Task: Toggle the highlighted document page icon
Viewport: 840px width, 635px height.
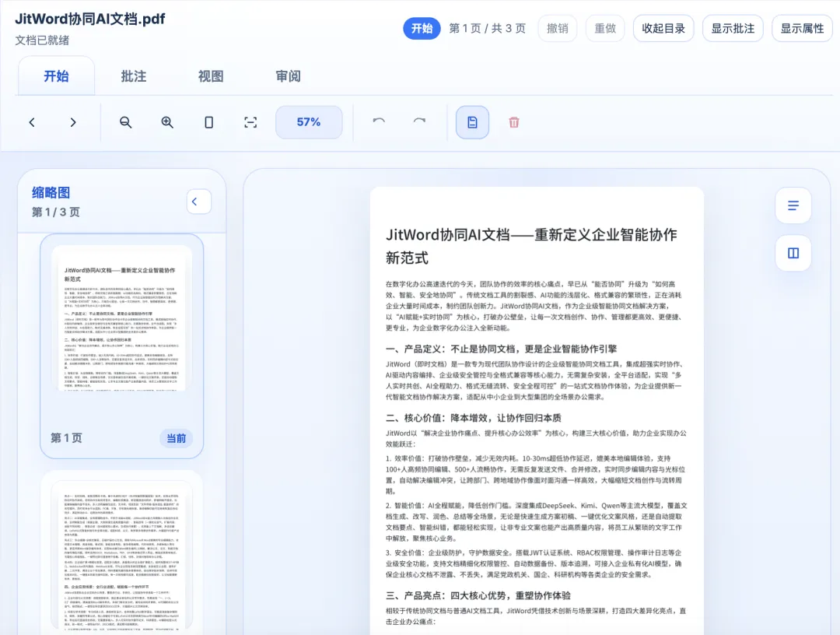Action: [472, 122]
